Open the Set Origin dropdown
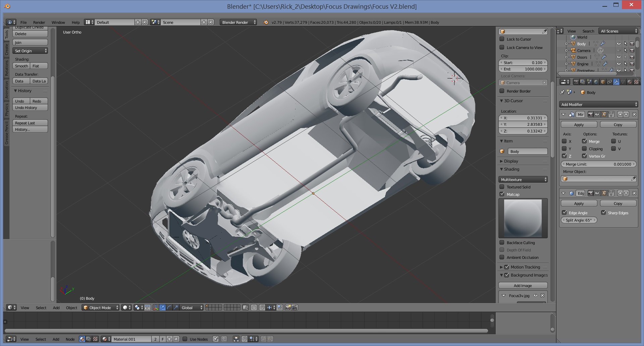644x346 pixels. (x=30, y=51)
